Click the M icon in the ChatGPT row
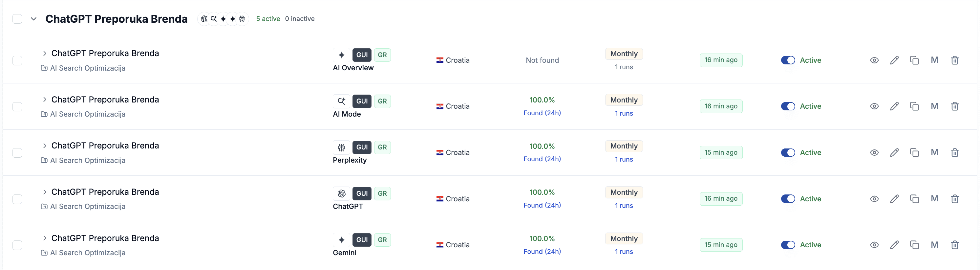980x270 pixels. 934,198
